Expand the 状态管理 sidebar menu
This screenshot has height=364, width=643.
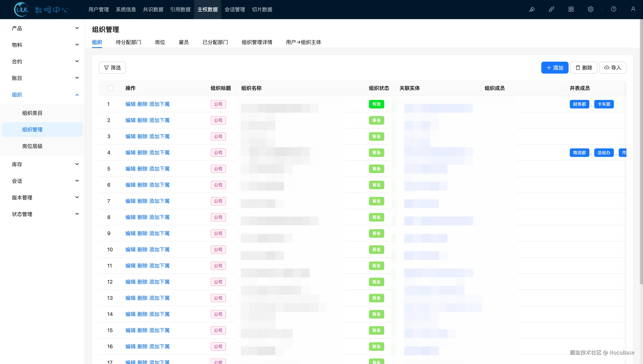tap(42, 214)
